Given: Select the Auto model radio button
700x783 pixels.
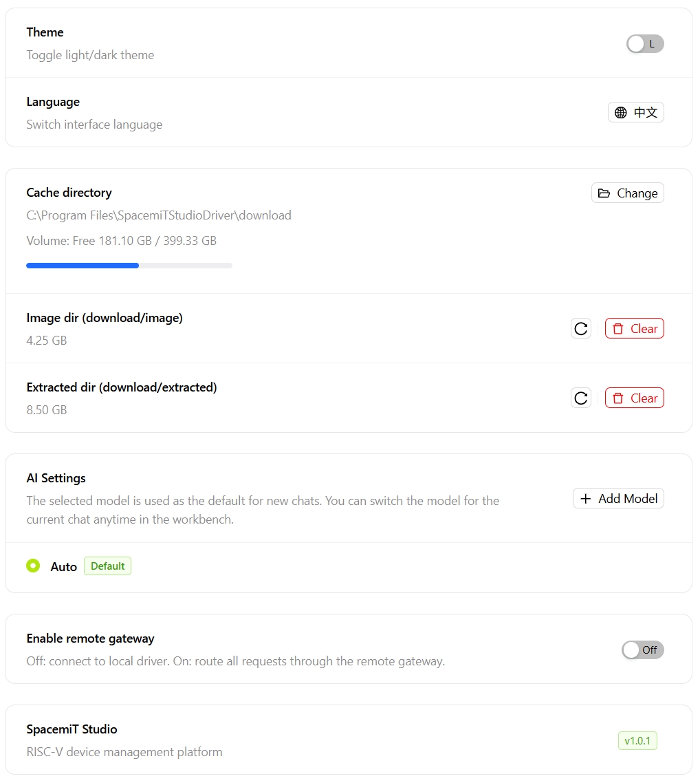Looking at the screenshot, I should tap(33, 566).
